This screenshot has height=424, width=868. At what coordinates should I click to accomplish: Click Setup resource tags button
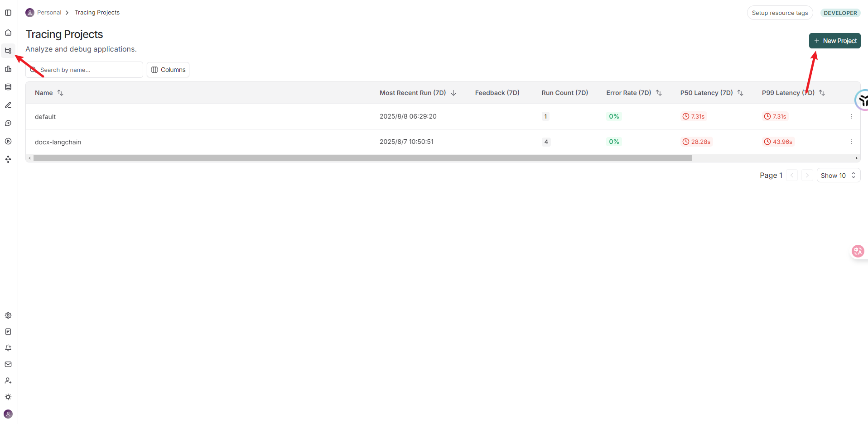(780, 13)
